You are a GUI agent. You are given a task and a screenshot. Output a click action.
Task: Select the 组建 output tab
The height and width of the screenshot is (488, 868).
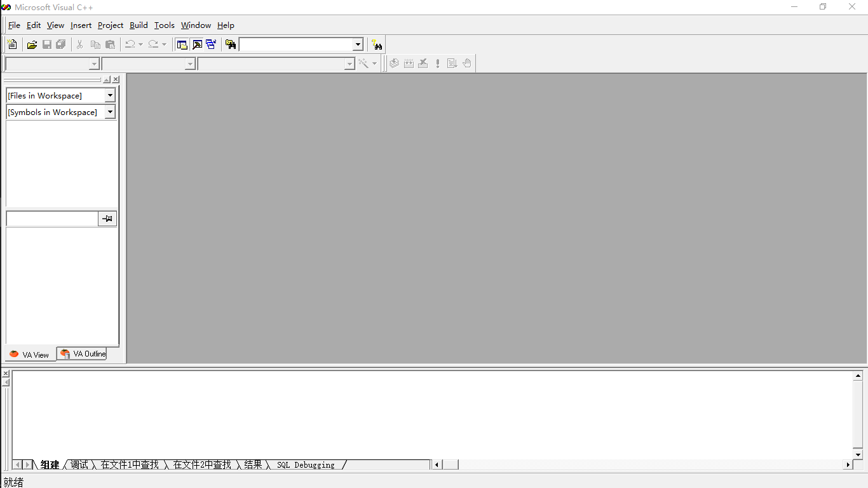50,465
